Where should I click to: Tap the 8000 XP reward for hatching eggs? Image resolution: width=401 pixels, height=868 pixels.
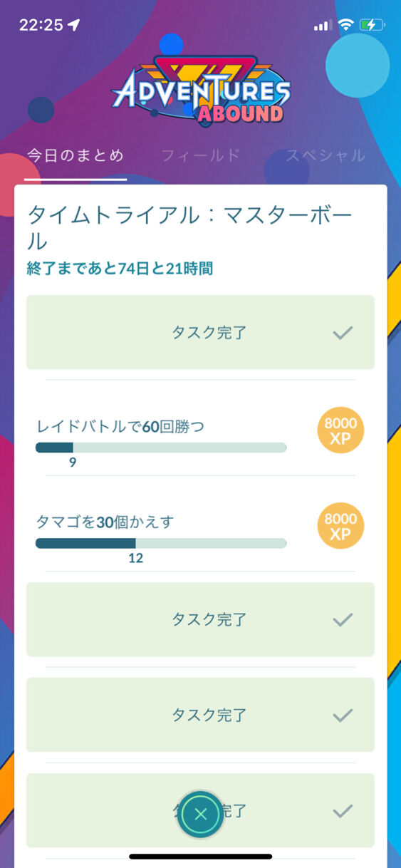pos(340,526)
